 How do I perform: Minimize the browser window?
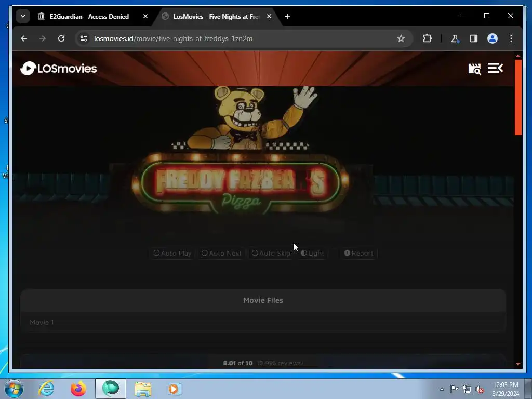coord(463,16)
